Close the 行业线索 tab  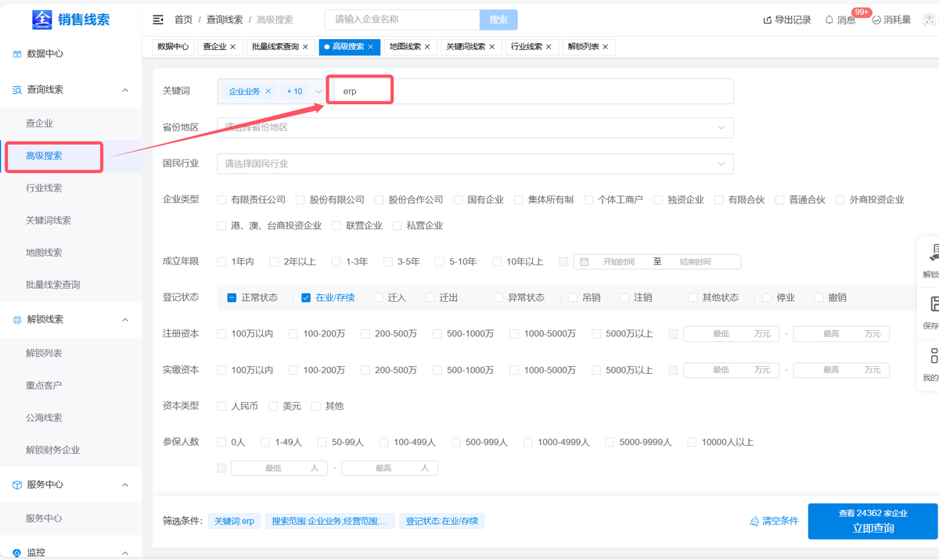tap(549, 47)
